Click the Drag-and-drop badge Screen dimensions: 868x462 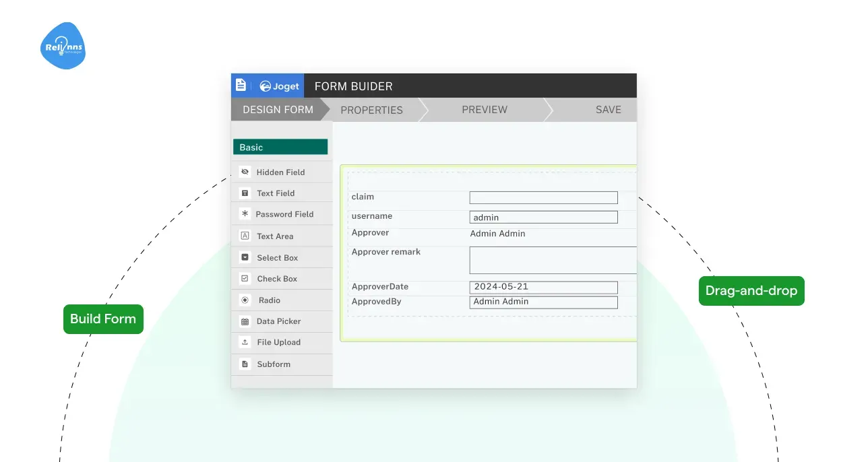pyautogui.click(x=751, y=291)
